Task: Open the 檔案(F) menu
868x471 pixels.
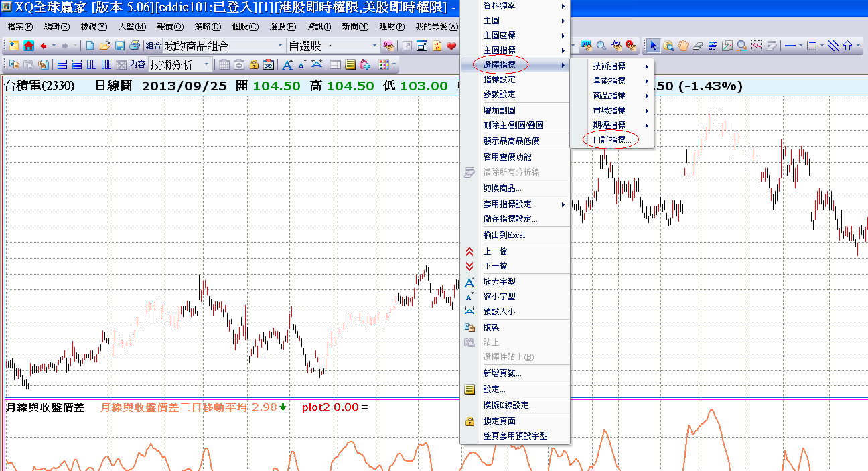Action: pyautogui.click(x=20, y=27)
